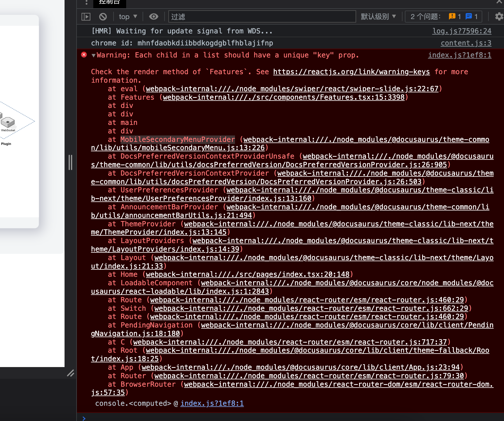Open content.js:3 source link
This screenshot has width=504, height=421.
click(466, 43)
